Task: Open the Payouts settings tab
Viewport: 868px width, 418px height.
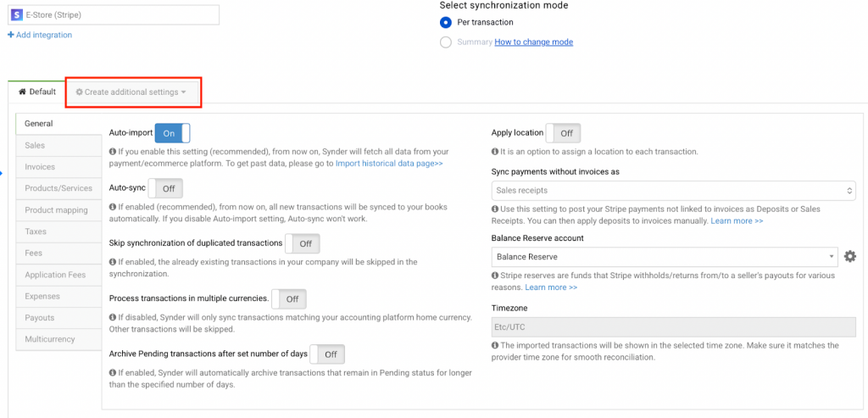Action: [x=40, y=318]
